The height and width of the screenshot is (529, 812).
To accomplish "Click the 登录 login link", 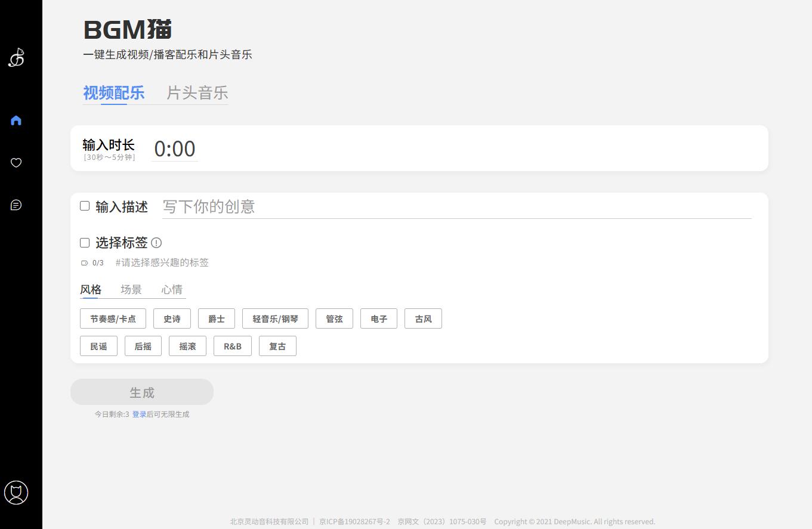I will (139, 414).
